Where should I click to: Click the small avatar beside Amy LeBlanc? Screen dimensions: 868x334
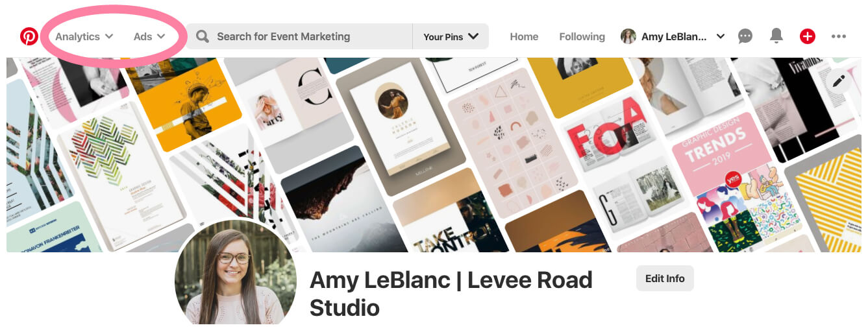(628, 36)
